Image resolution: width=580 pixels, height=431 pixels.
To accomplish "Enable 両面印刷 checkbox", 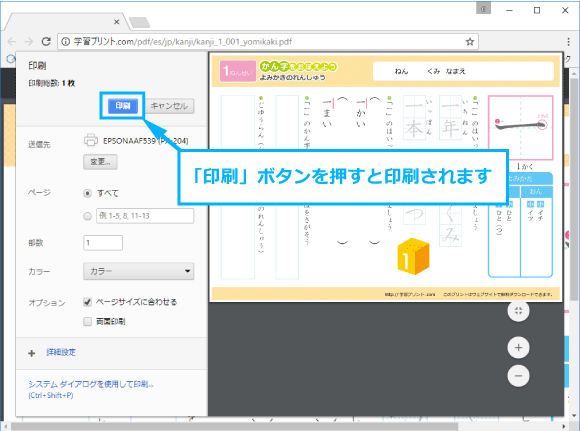I will point(87,321).
